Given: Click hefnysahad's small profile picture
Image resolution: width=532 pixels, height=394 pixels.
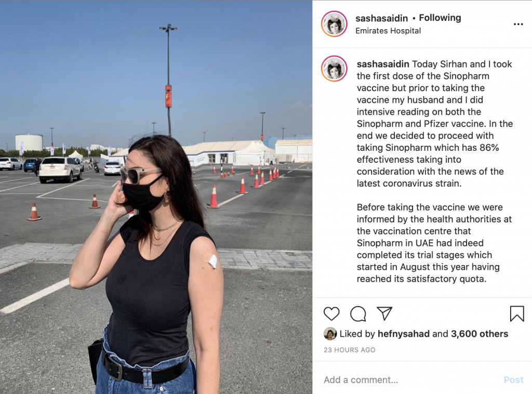Looking at the screenshot, I should pos(330,334).
